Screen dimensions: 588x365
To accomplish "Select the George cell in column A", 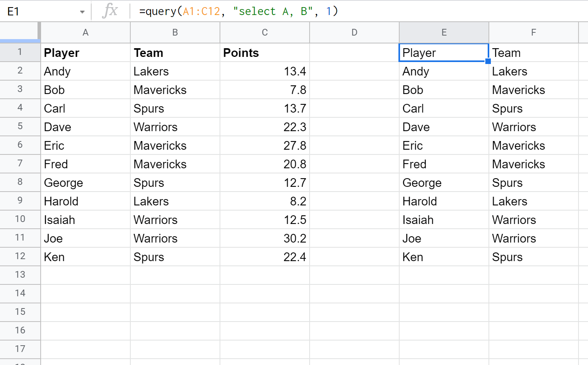I will tap(85, 182).
